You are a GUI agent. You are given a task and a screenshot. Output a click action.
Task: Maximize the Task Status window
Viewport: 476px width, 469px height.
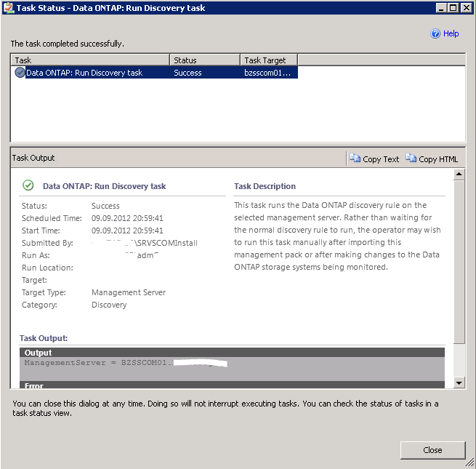pyautogui.click(x=453, y=8)
